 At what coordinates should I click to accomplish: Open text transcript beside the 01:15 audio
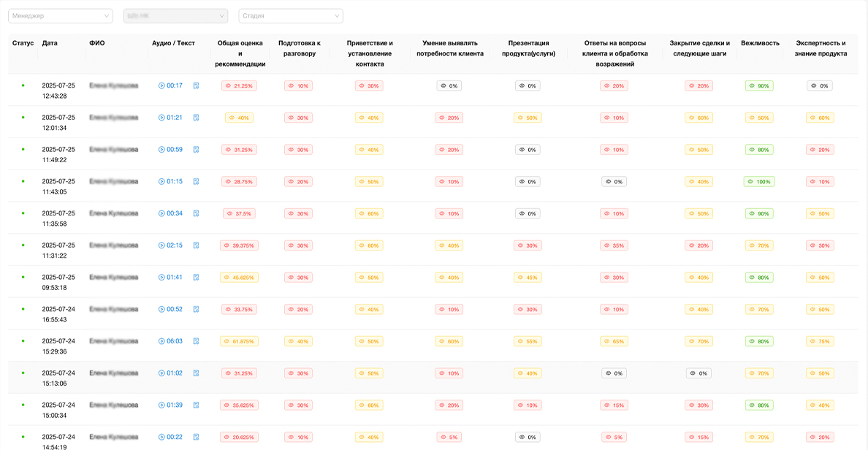coord(196,181)
